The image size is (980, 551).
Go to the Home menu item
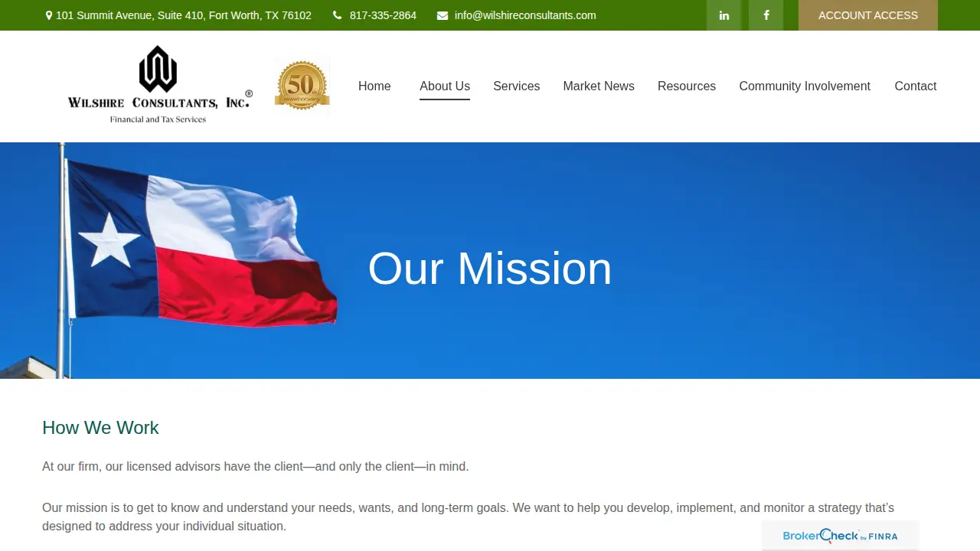pyautogui.click(x=374, y=86)
